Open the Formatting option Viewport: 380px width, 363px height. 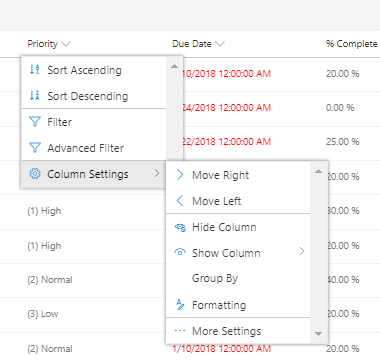(x=238, y=305)
